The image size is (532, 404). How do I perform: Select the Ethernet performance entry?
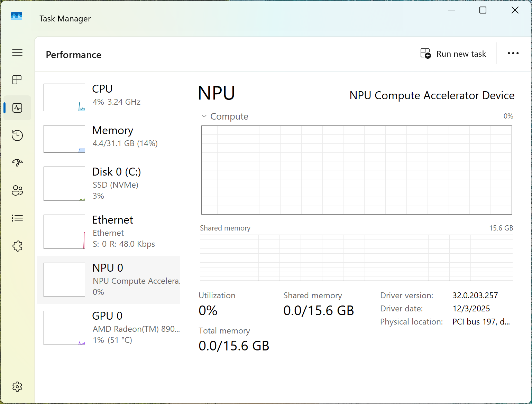click(x=111, y=231)
